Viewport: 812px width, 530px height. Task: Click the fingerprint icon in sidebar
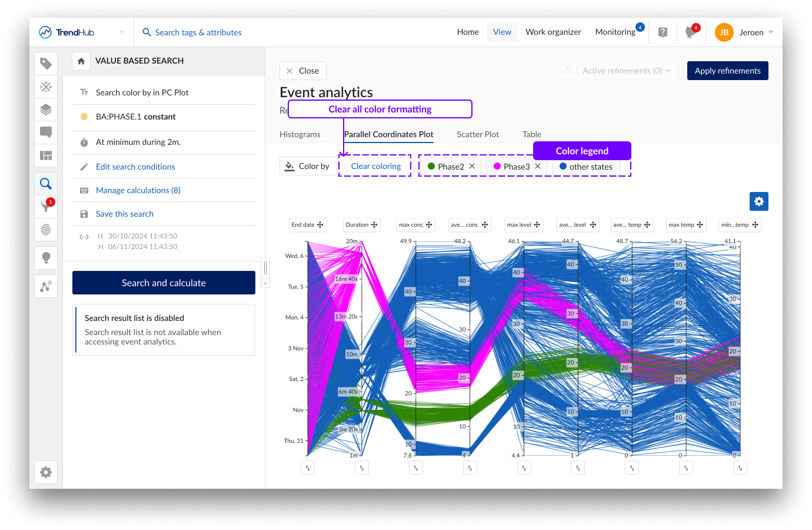46,230
